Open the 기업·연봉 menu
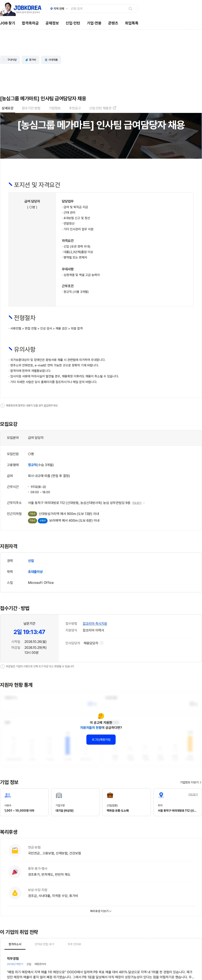Viewport: 202px width, 980px height. pos(94,23)
